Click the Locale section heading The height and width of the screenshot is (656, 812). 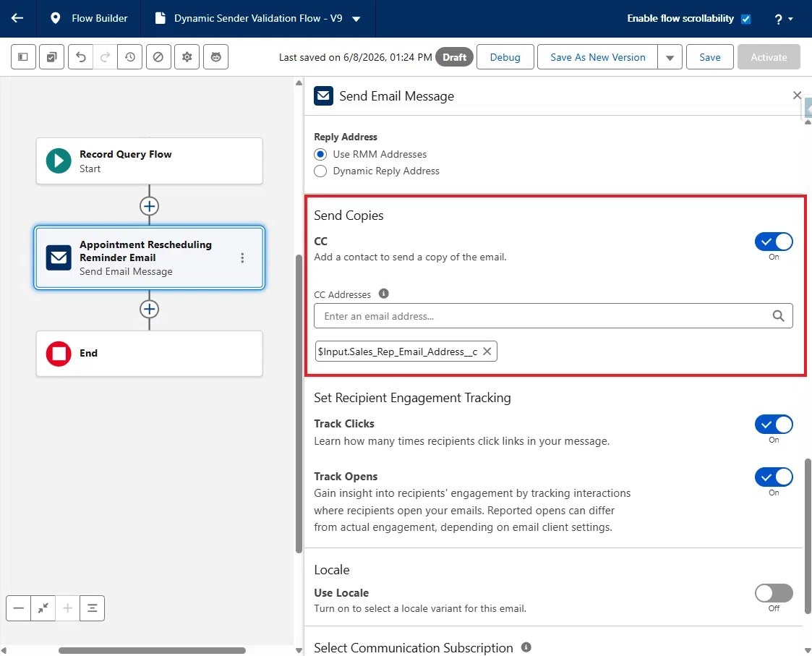331,570
